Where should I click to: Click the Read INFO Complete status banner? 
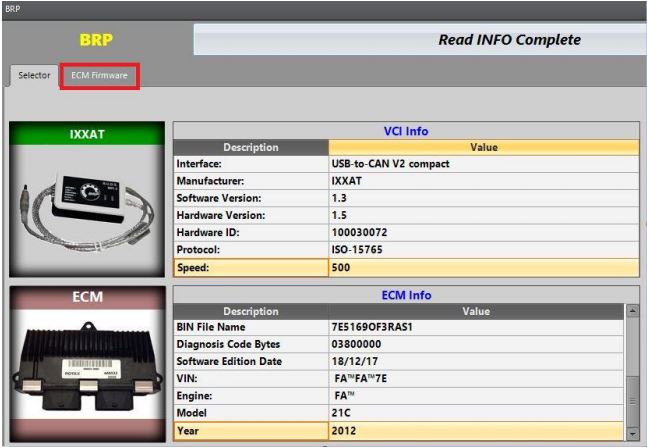pyautogui.click(x=420, y=40)
